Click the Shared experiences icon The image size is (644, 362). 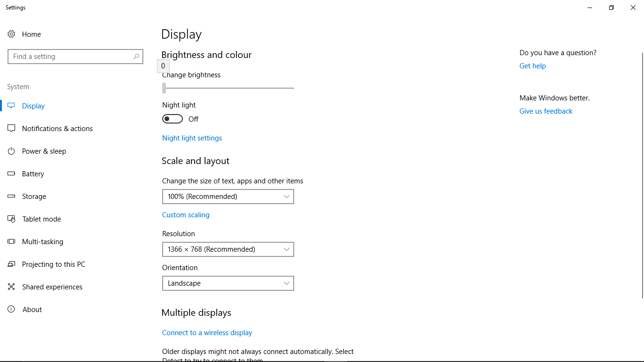pyautogui.click(x=11, y=287)
